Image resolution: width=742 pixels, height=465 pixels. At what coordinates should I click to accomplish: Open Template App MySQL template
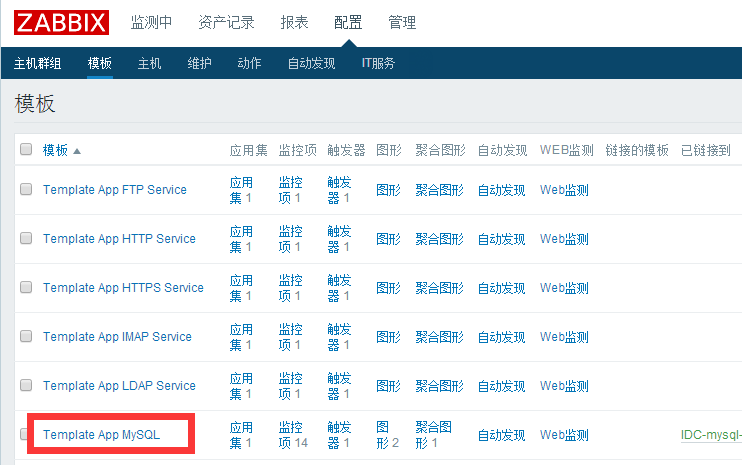(101, 435)
